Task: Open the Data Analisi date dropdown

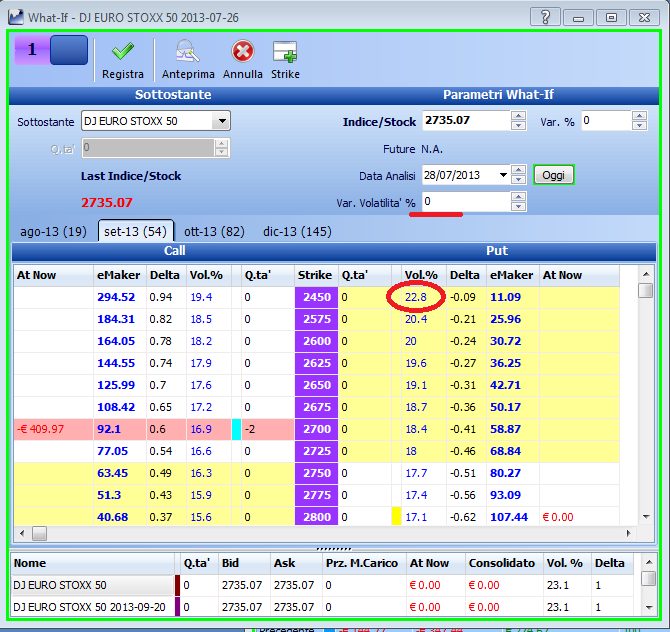Action: [503, 175]
